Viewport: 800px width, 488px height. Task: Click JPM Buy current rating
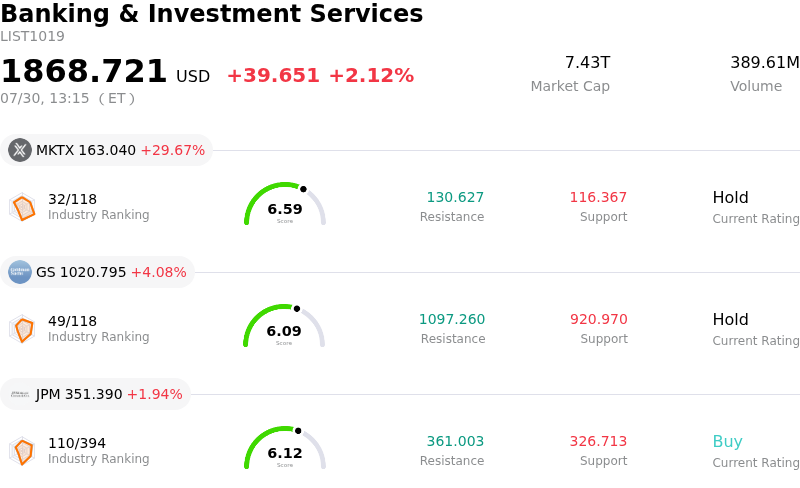pos(727,441)
